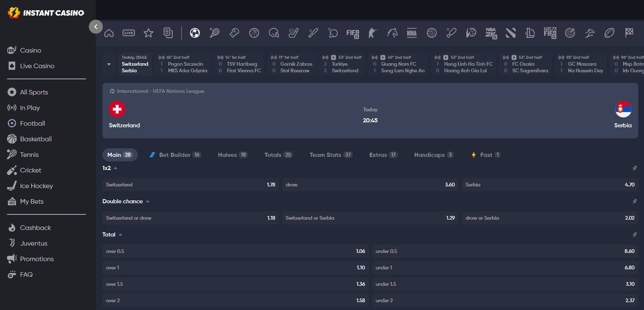The height and width of the screenshot is (310, 644).
Task: Open the Bet Builder tab
Action: click(x=175, y=155)
